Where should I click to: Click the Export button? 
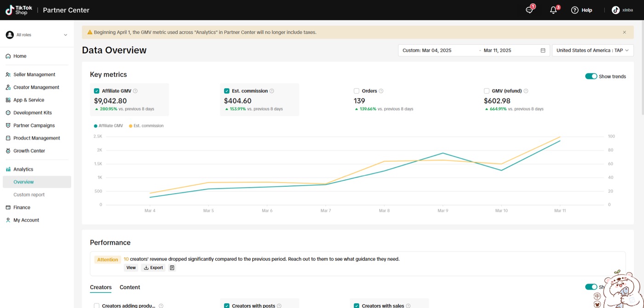[154, 268]
